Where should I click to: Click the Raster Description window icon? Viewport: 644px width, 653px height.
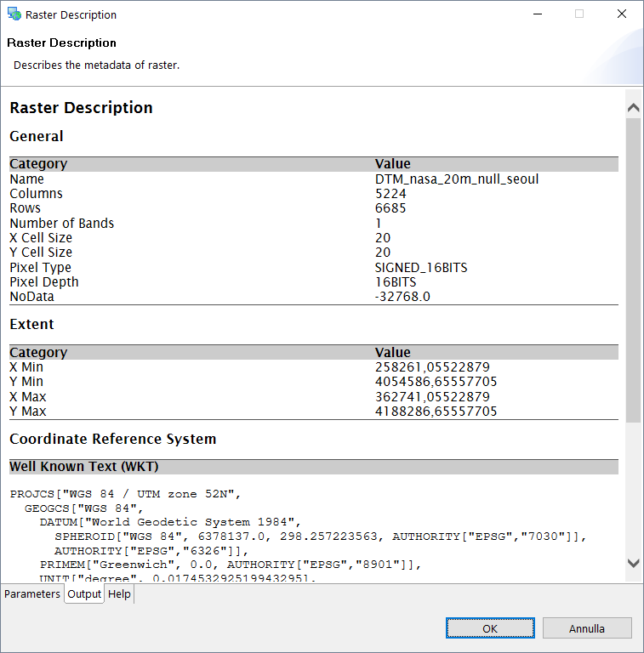coord(14,14)
